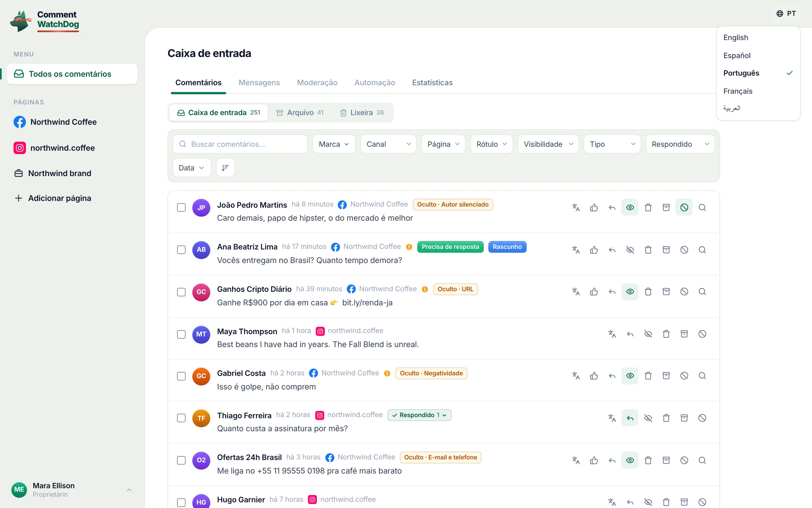The width and height of the screenshot is (812, 508).
Task: Check Gabriel Costa's comment checkbox
Action: point(181,376)
